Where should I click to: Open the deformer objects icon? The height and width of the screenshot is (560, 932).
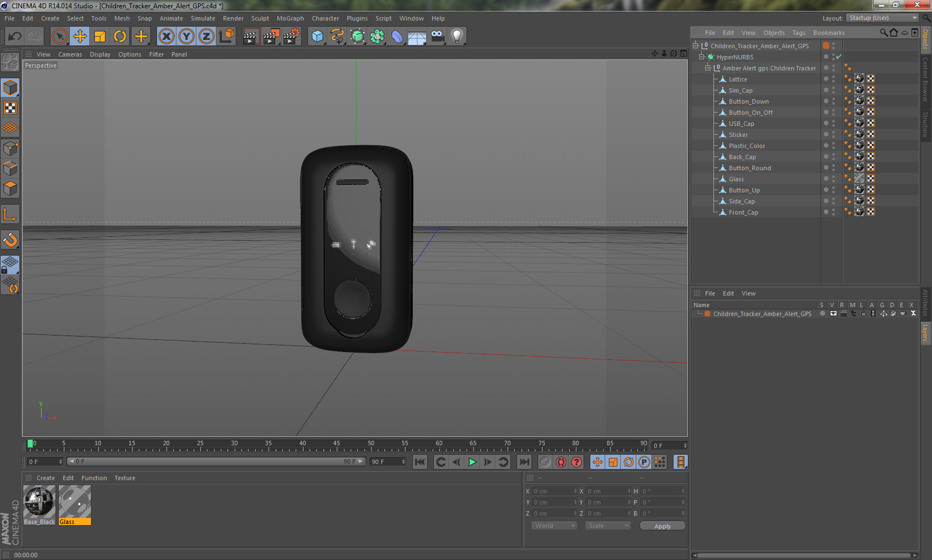[x=397, y=37]
